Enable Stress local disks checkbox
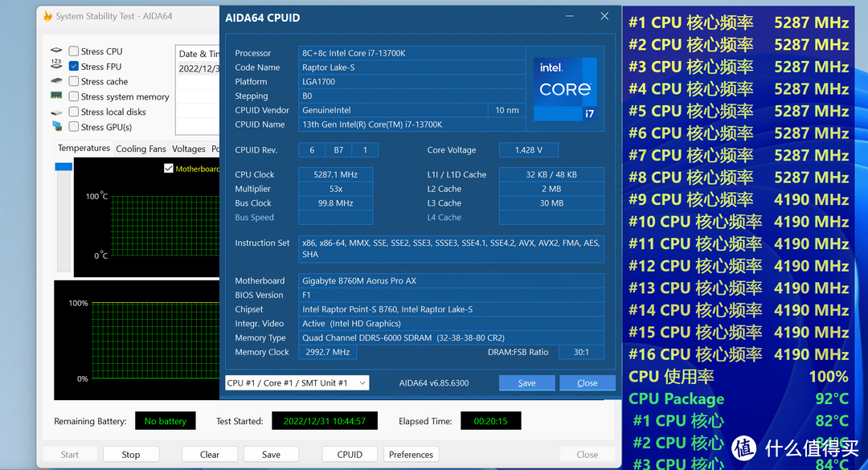Screen dimensions: 868x470 coord(73,111)
